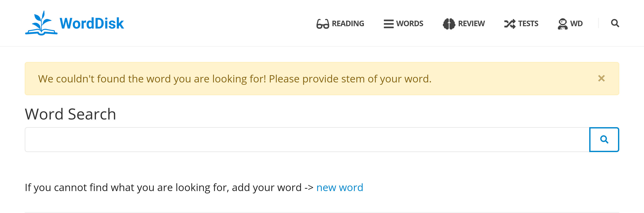The image size is (644, 213).
Task: Open site search via header magnifier icon
Action: pos(615,23)
